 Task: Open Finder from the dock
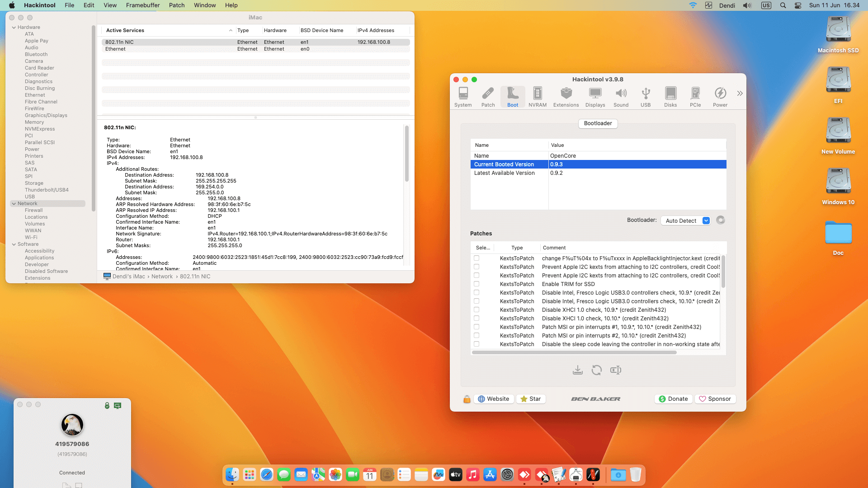[232, 474]
